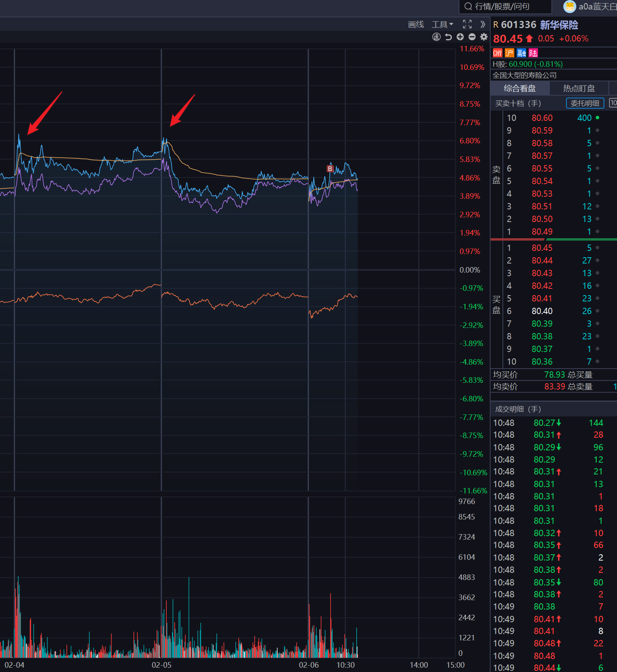Open H股 60.900 quote link

[527, 64]
